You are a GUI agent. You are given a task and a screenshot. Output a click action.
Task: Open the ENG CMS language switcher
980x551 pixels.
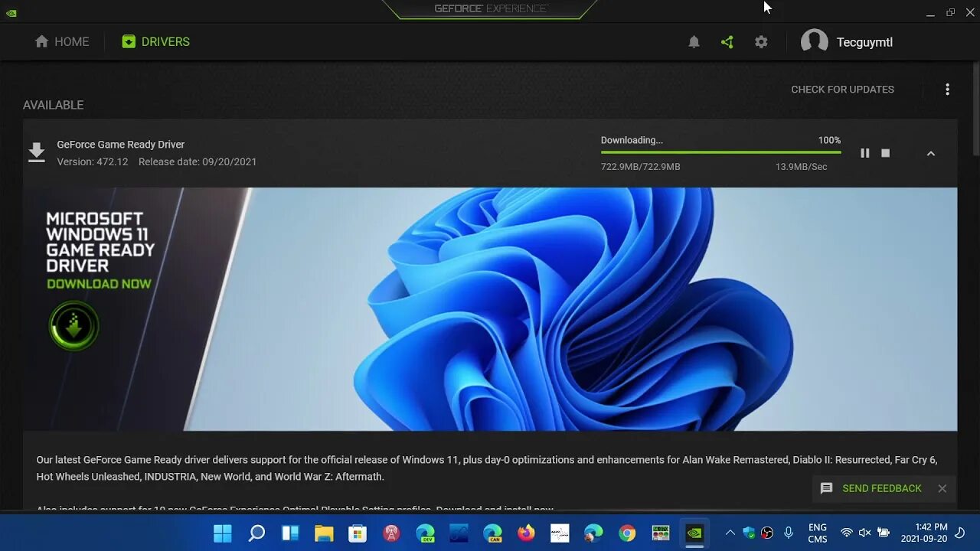(x=818, y=533)
